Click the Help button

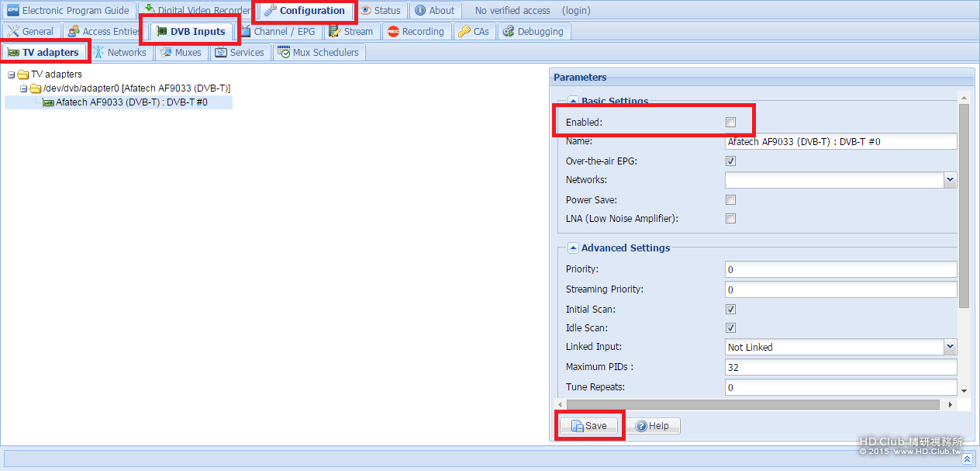[652, 426]
